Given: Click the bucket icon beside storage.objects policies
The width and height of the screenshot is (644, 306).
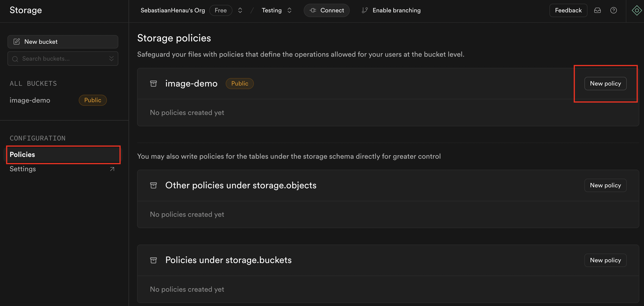Looking at the screenshot, I should coord(153,185).
